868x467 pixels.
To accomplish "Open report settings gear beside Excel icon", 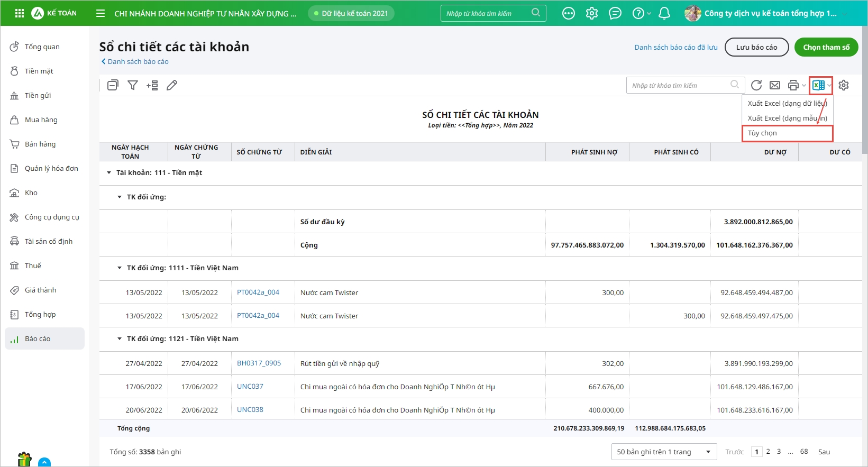I will pos(844,85).
